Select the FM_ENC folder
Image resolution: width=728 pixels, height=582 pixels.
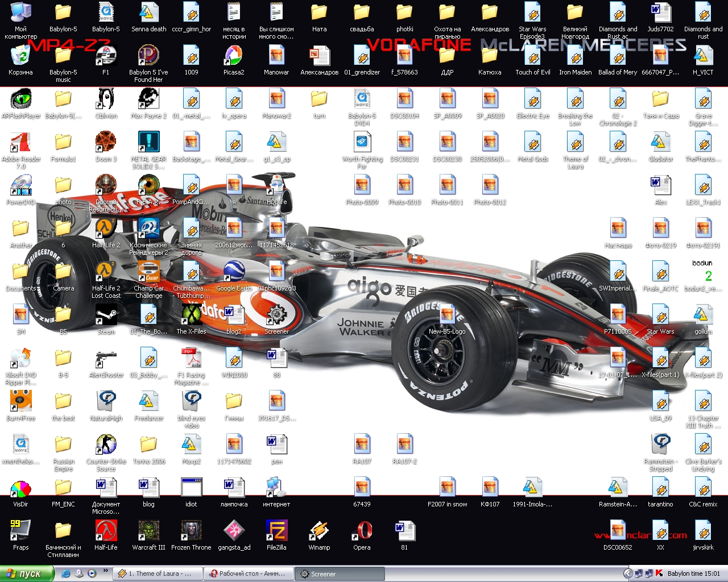tap(63, 492)
